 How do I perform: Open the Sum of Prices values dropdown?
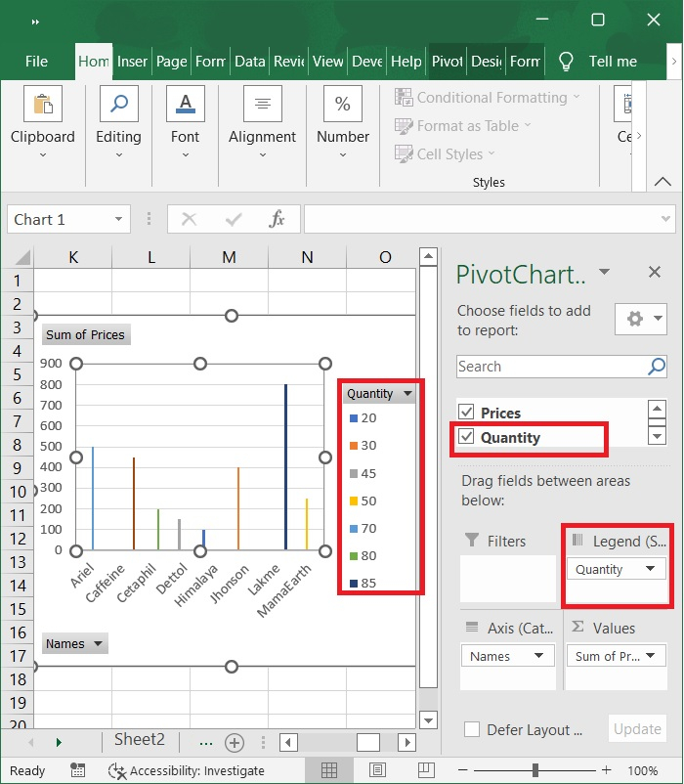click(x=649, y=656)
